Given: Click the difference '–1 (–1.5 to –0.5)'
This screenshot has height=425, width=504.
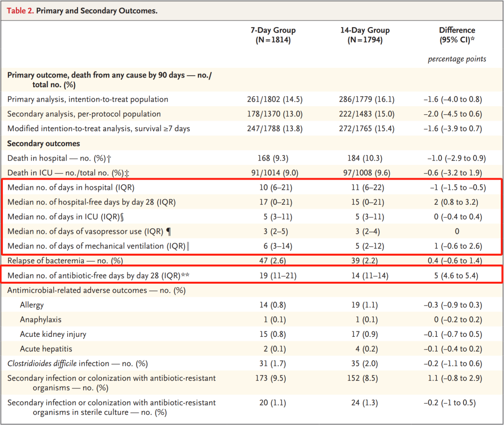Looking at the screenshot, I should pyautogui.click(x=458, y=187).
